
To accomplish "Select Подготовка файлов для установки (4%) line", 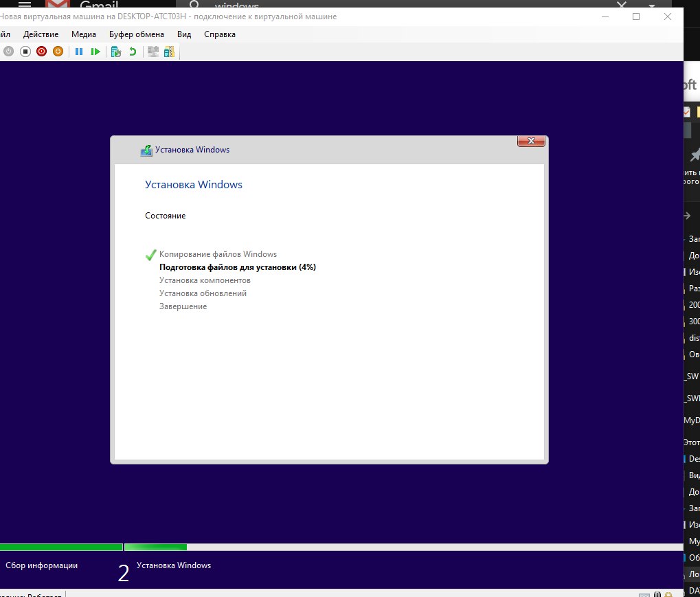I will click(238, 267).
